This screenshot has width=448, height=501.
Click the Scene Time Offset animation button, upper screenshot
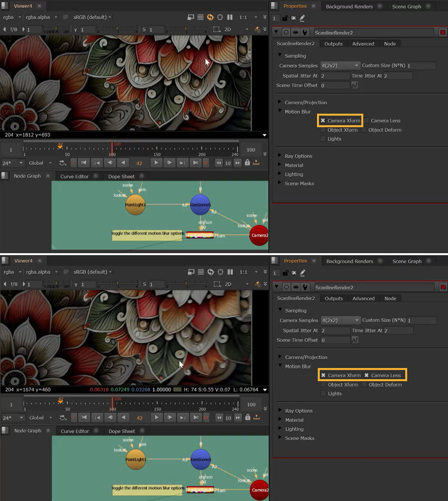pos(354,85)
